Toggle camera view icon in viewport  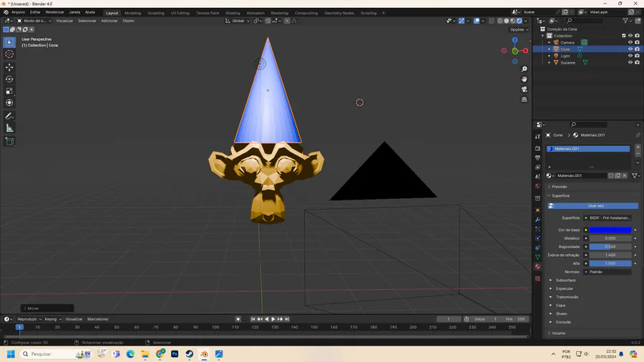click(x=524, y=89)
